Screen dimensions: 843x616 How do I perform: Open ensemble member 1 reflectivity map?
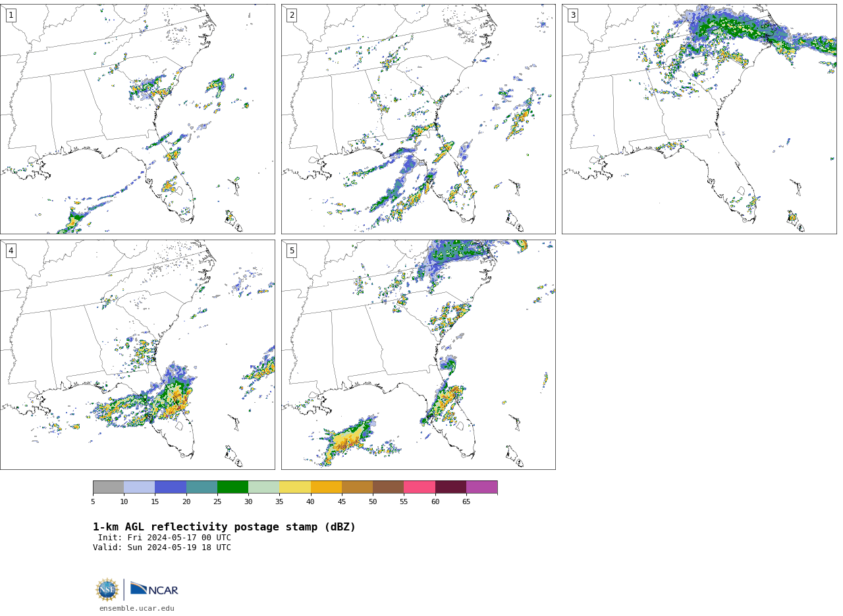coord(137,119)
